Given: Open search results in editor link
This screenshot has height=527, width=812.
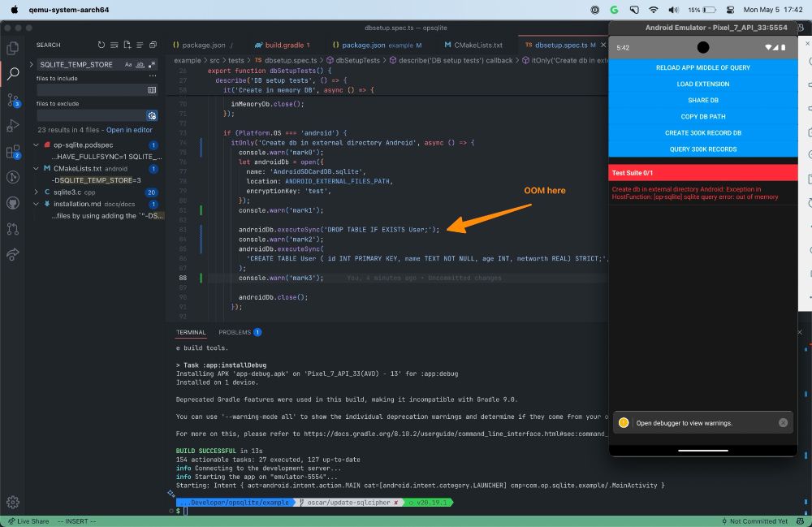Looking at the screenshot, I should (129, 130).
